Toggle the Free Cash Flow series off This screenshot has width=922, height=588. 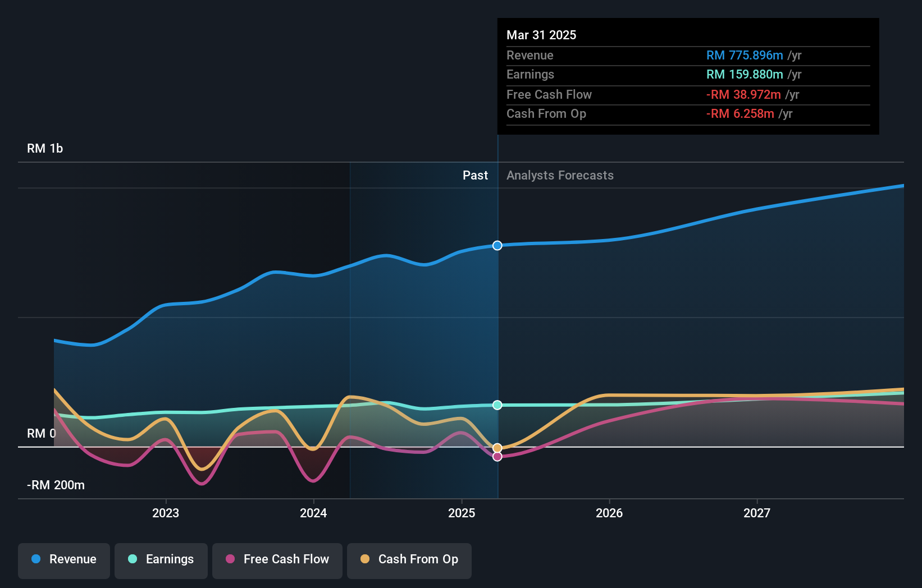(277, 560)
